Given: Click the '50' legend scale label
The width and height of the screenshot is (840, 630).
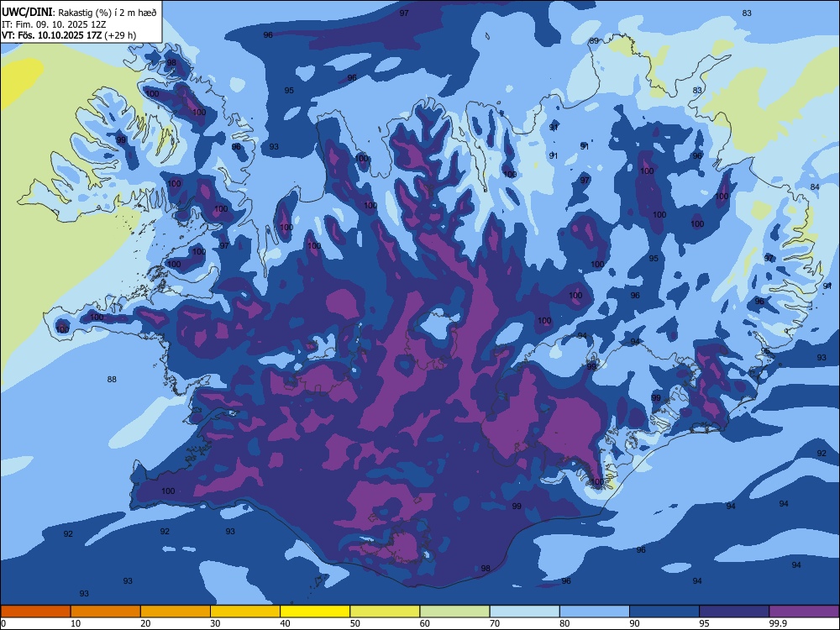Looking at the screenshot, I should [x=355, y=623].
